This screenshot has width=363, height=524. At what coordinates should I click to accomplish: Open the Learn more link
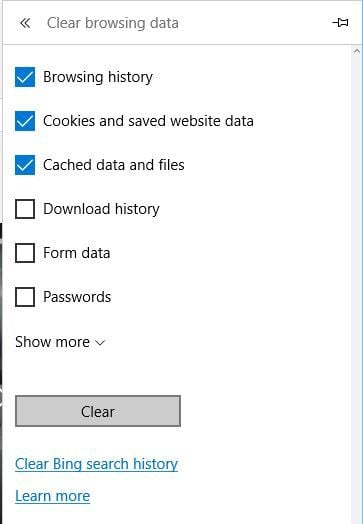click(52, 496)
